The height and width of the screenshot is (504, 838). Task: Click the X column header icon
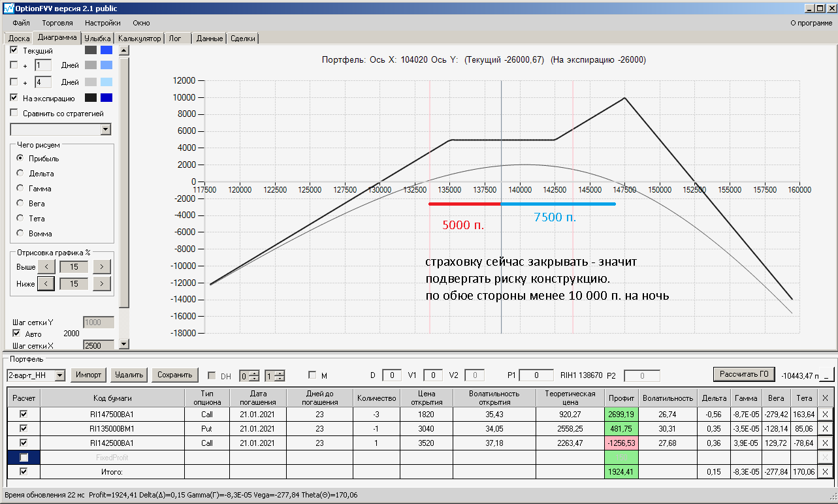[x=825, y=398]
